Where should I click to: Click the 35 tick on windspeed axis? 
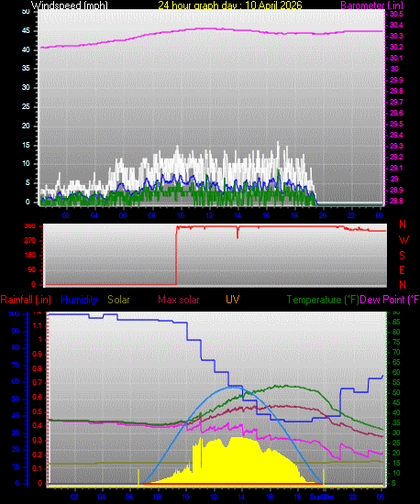pos(26,69)
